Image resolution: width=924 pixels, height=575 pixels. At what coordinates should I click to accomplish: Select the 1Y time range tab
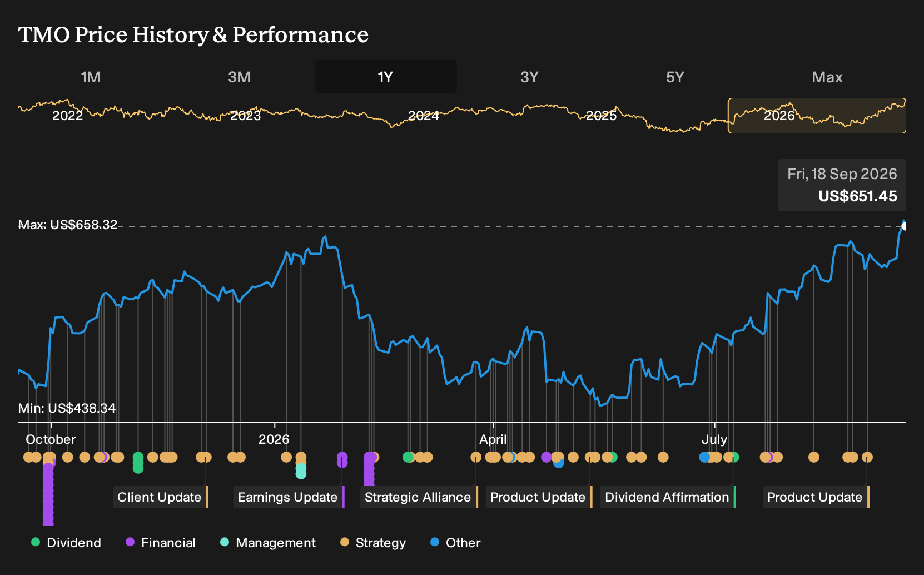[385, 77]
